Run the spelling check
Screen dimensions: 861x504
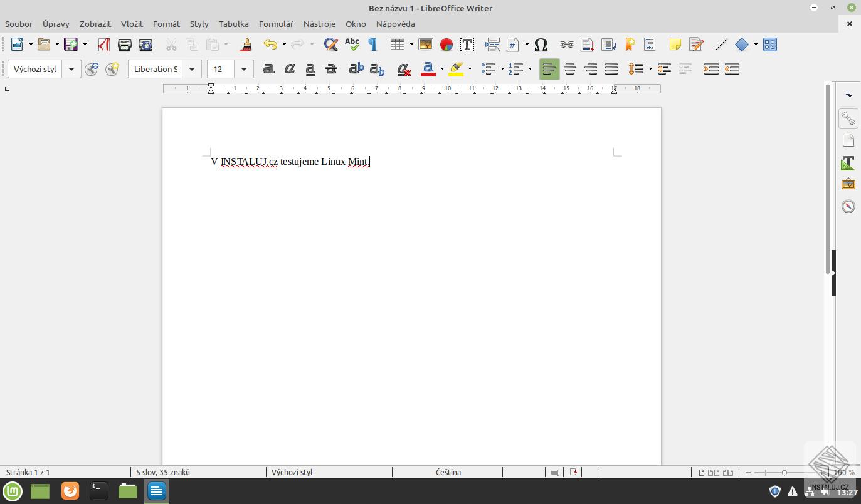click(x=352, y=45)
